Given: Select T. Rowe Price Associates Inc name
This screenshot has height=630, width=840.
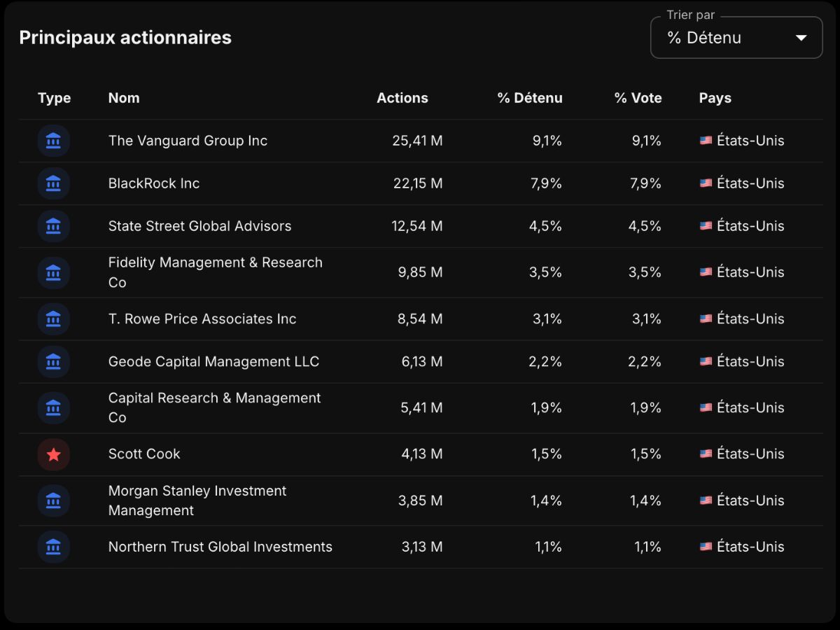Looking at the screenshot, I should (202, 319).
